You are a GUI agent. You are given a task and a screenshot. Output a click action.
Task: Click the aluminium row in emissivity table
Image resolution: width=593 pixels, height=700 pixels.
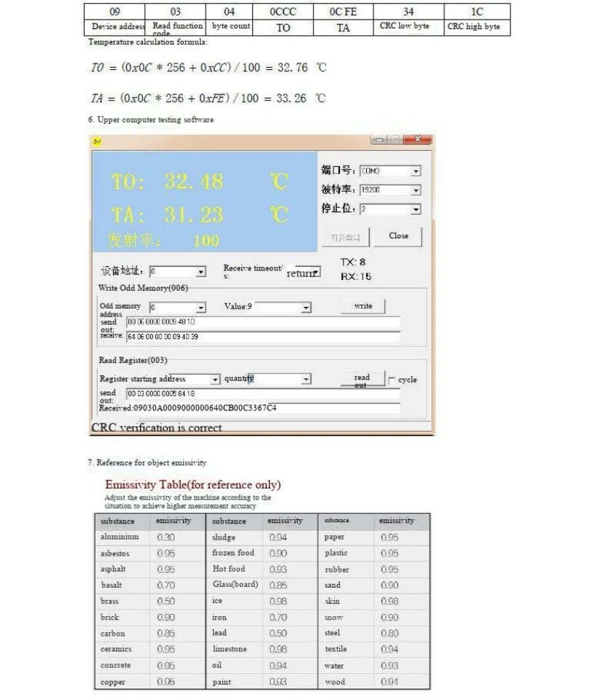point(150,537)
